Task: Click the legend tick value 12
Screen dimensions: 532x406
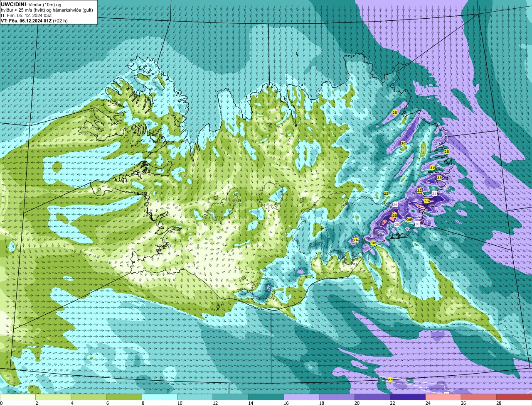Action: tap(215, 403)
